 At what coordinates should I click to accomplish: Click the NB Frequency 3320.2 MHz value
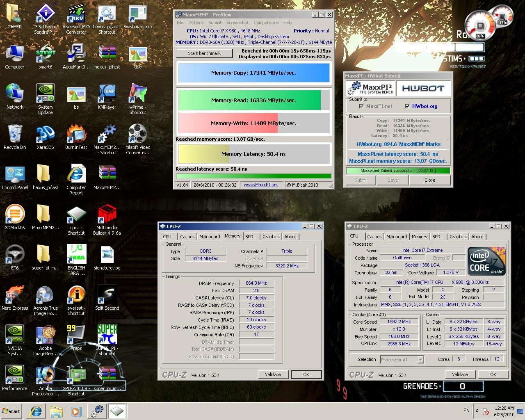[287, 266]
